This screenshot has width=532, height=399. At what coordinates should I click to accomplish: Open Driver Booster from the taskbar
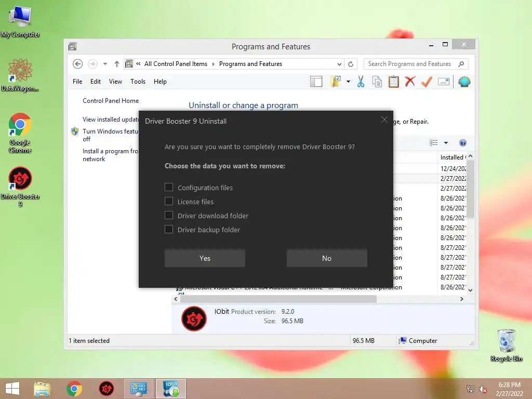pyautogui.click(x=106, y=389)
